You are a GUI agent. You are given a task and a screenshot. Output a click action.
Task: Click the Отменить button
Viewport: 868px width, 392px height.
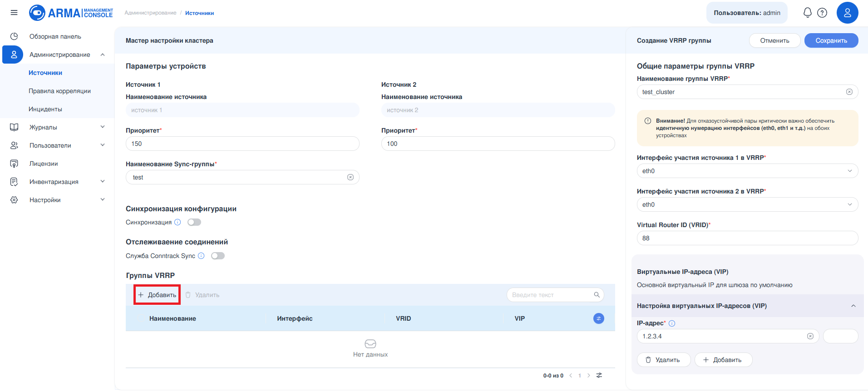[x=774, y=40]
